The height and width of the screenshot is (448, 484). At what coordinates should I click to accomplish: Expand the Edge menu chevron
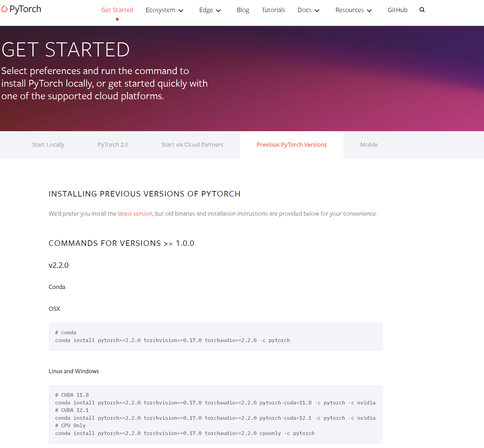click(x=220, y=9)
